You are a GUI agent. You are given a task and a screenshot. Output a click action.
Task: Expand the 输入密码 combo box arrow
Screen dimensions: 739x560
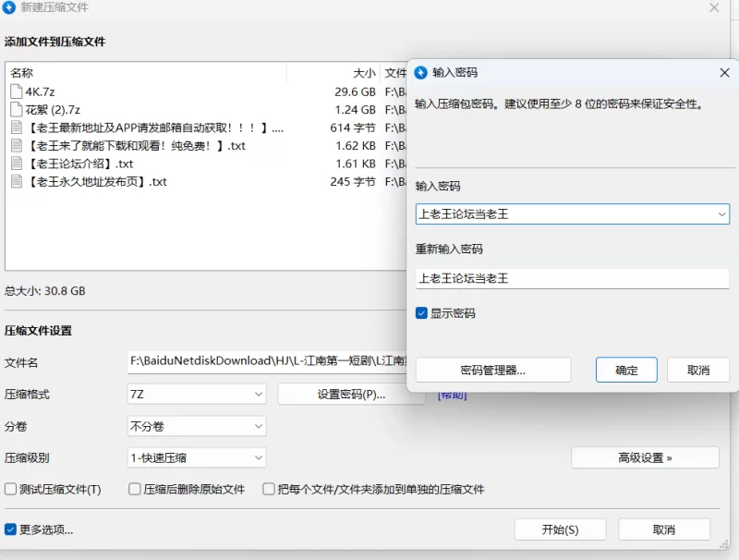click(x=721, y=214)
